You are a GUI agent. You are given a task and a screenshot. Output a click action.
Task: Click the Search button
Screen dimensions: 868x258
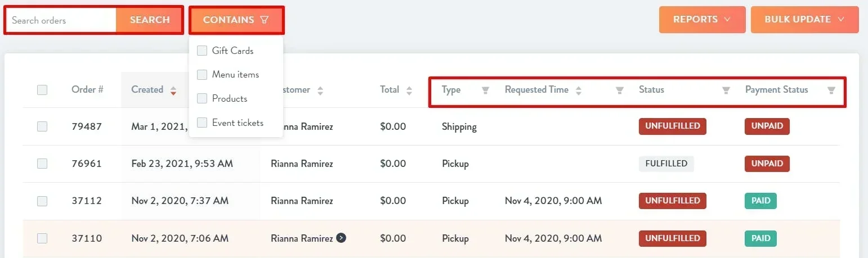pos(150,20)
